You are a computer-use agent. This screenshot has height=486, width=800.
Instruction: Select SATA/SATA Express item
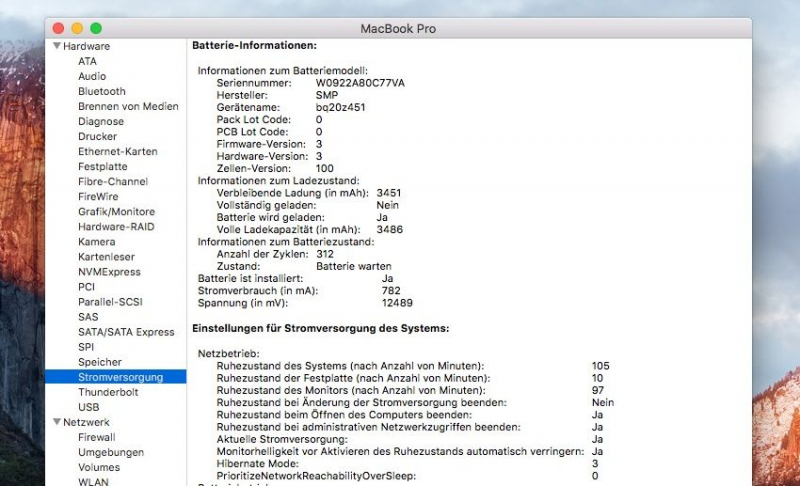(x=126, y=332)
